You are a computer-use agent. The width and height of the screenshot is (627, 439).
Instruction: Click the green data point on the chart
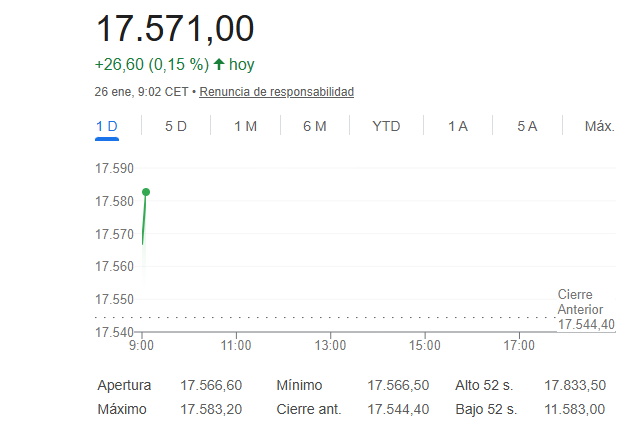(x=146, y=191)
